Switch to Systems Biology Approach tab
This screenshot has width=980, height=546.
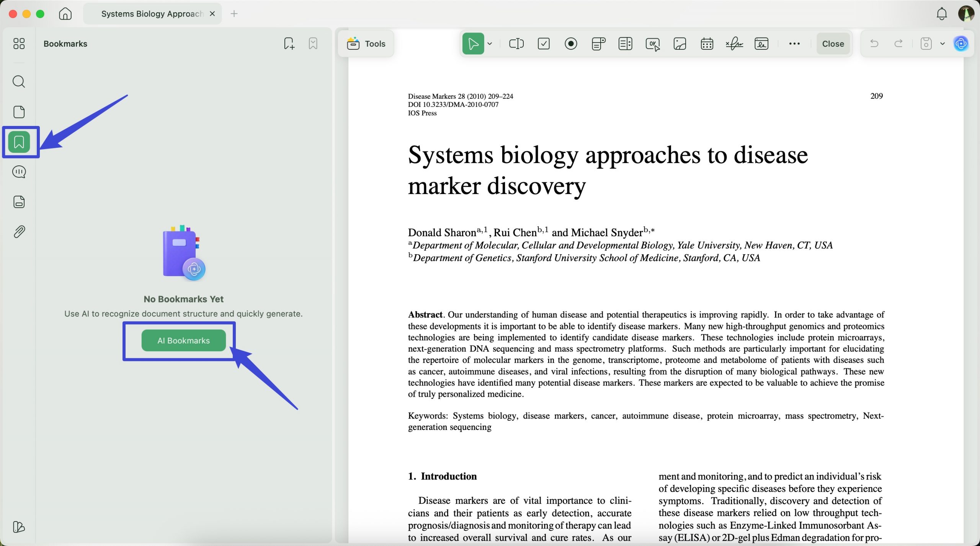pos(152,14)
